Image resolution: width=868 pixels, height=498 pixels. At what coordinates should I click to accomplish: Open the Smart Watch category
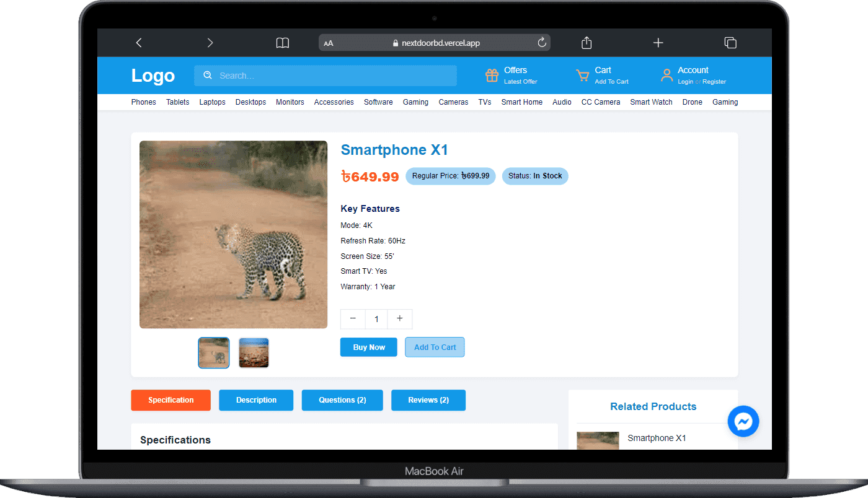[651, 102]
